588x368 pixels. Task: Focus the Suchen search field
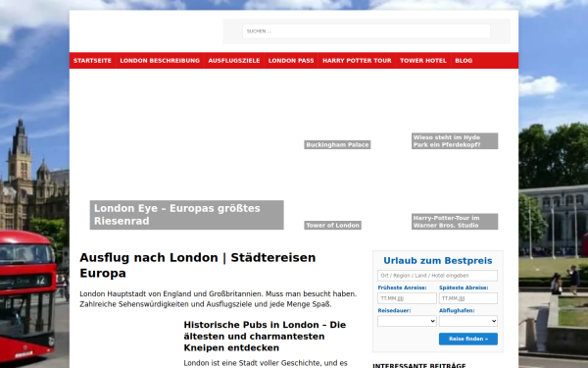(x=367, y=31)
